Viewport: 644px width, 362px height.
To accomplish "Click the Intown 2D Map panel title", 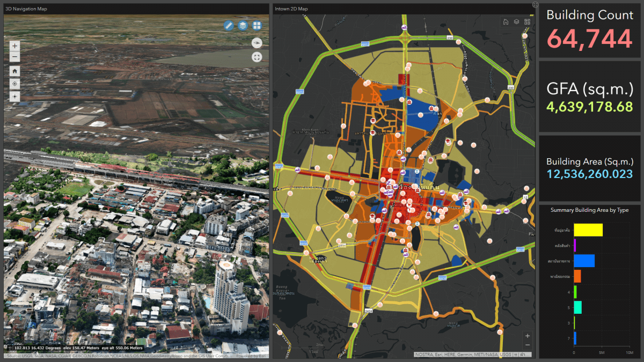I will 291,9.
